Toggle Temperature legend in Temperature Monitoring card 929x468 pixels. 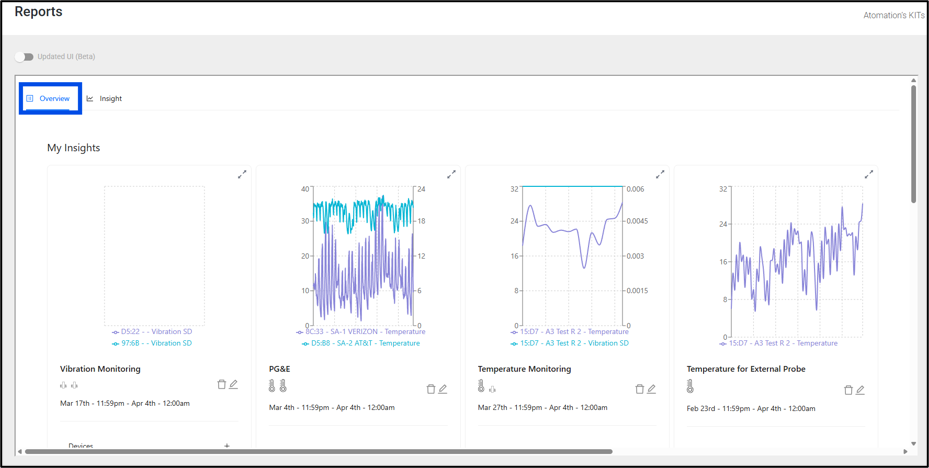click(569, 332)
